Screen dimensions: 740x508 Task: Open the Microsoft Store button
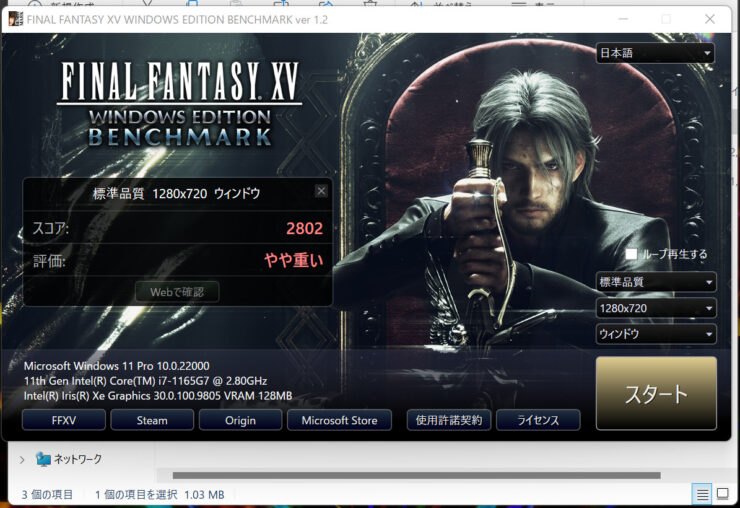pos(339,420)
